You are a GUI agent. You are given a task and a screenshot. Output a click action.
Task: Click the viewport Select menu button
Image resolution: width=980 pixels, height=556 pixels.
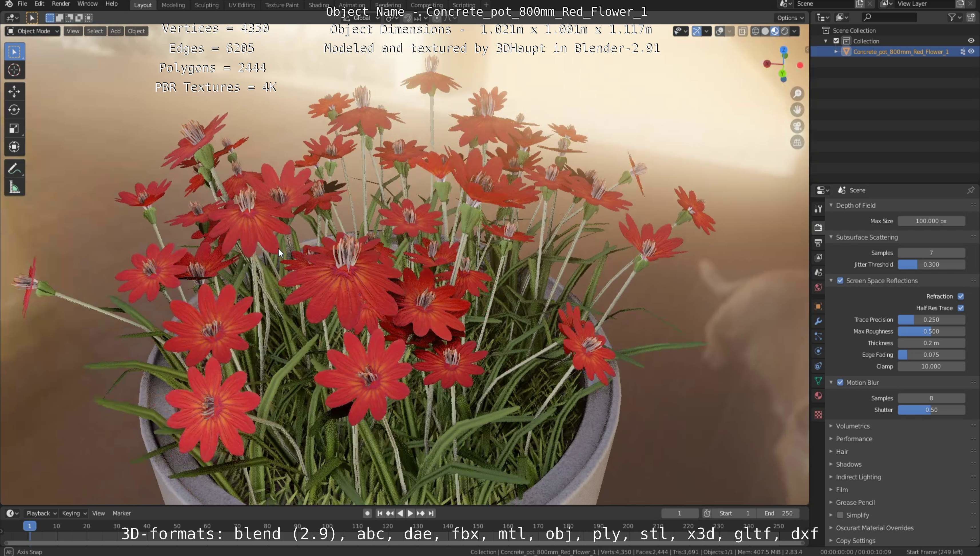tap(95, 31)
